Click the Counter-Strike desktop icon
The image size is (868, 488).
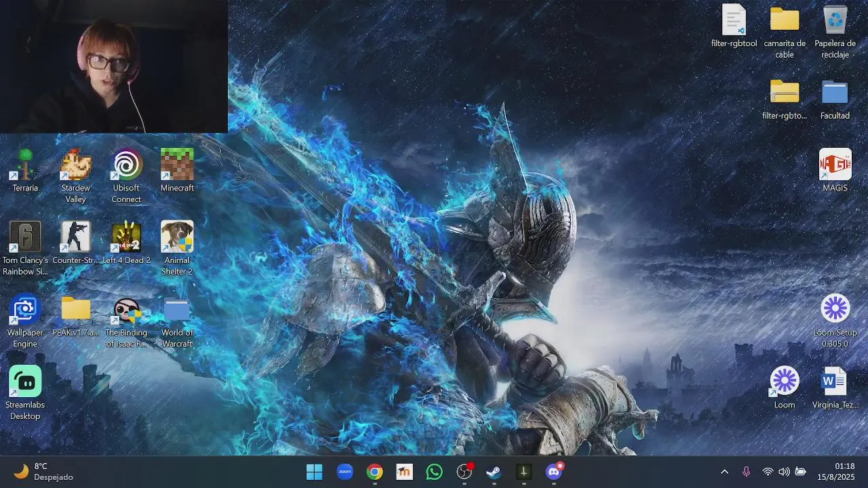click(x=75, y=243)
